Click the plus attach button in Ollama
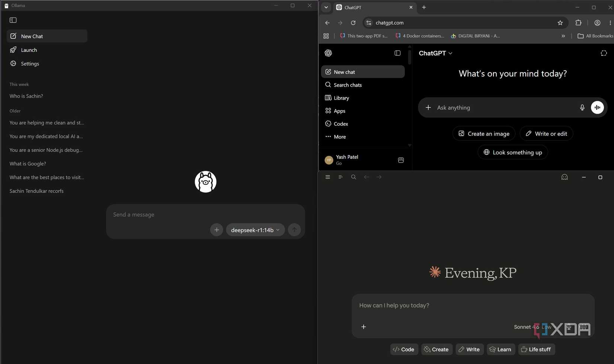Screen dimensions: 614x364 point(217,230)
